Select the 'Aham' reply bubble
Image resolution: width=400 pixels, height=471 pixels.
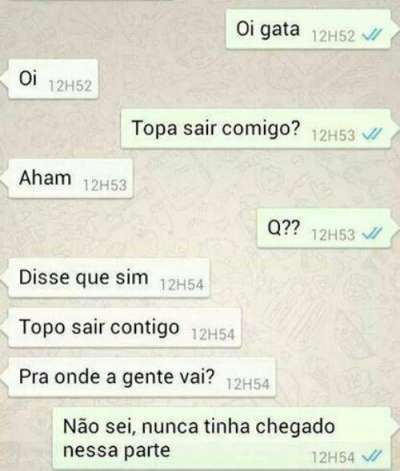pyautogui.click(x=70, y=178)
